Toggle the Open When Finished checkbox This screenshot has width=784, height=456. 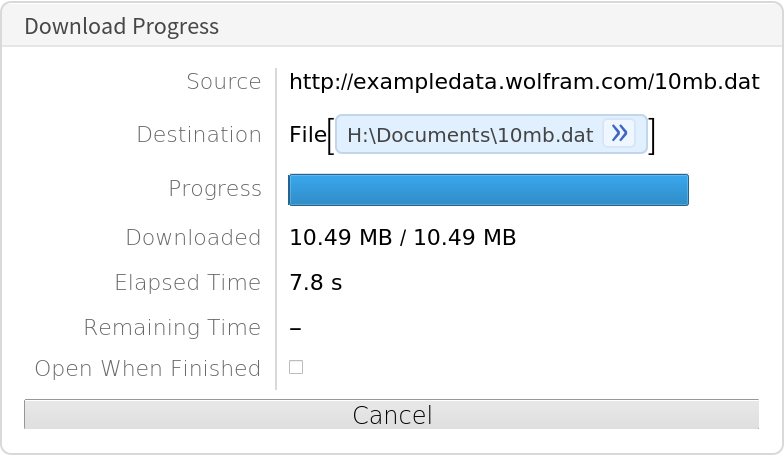click(296, 367)
